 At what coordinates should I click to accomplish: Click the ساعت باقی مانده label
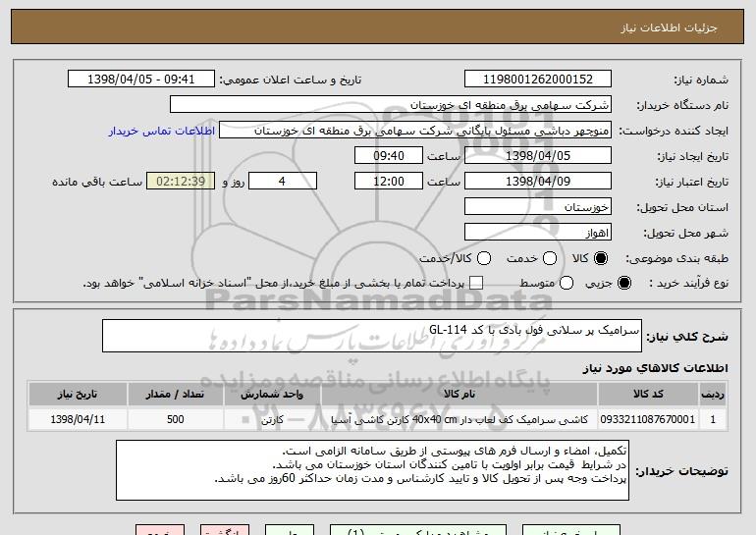tap(97, 182)
